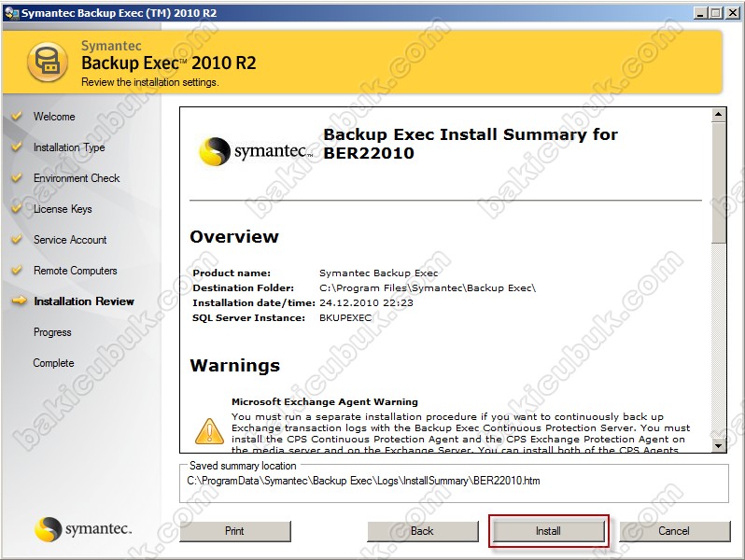Select the Installation Review step
Image resolution: width=745 pixels, height=560 pixels.
84,301
